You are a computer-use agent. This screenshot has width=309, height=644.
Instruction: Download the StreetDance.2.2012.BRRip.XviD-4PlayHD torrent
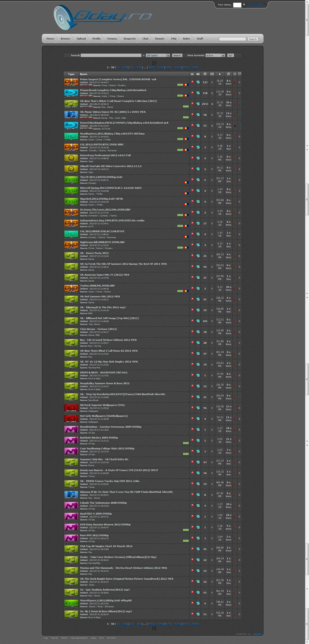click(x=192, y=603)
